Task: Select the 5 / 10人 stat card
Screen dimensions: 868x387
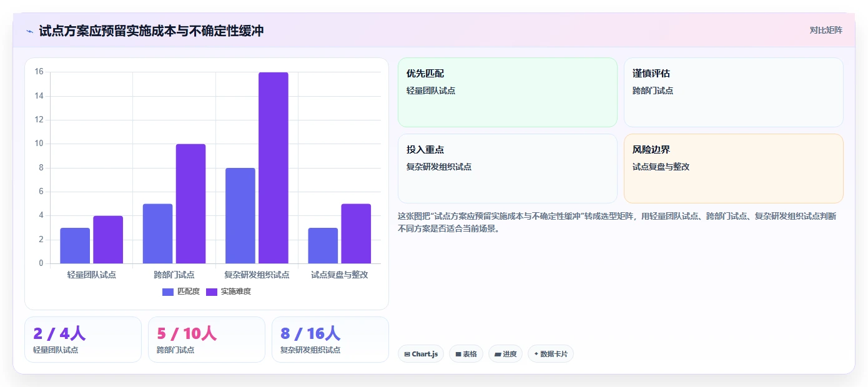Action: (207, 340)
